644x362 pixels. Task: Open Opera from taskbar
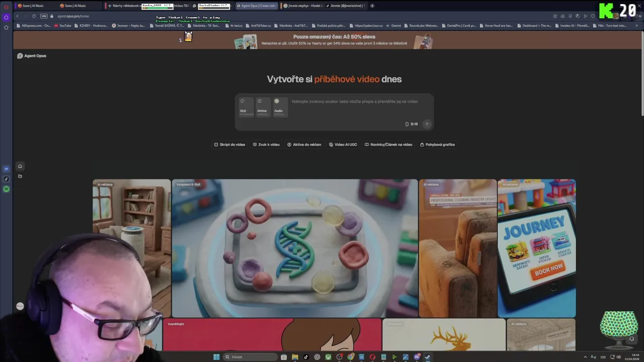372,357
